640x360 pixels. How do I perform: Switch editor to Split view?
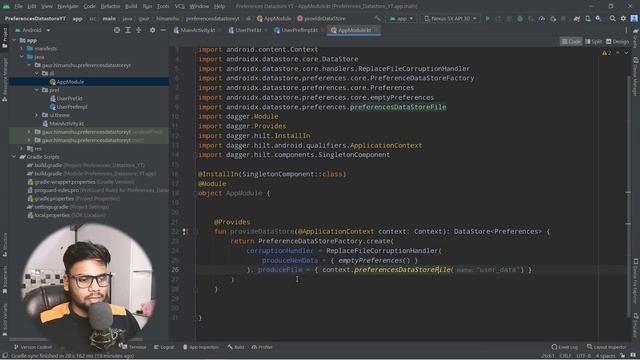click(593, 42)
